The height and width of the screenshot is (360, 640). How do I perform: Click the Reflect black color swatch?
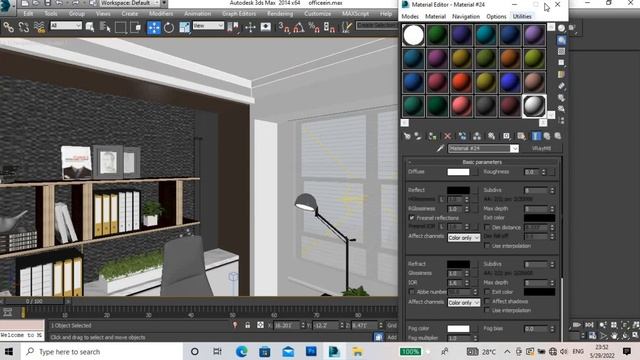coord(458,190)
